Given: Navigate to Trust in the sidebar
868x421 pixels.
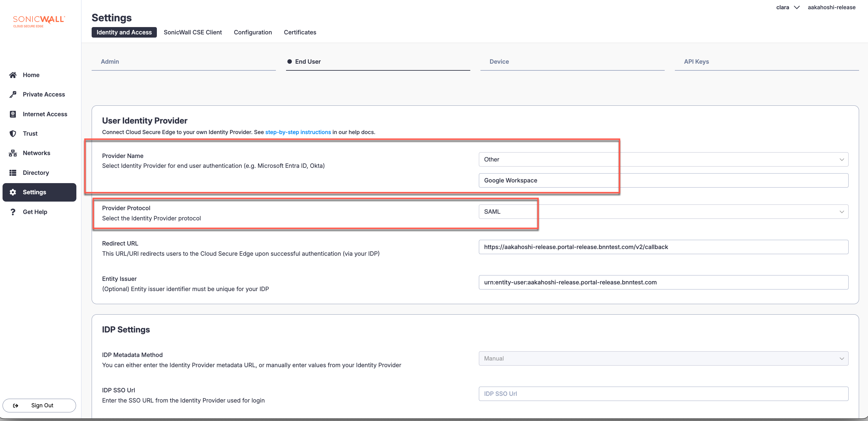Looking at the screenshot, I should coord(39,133).
